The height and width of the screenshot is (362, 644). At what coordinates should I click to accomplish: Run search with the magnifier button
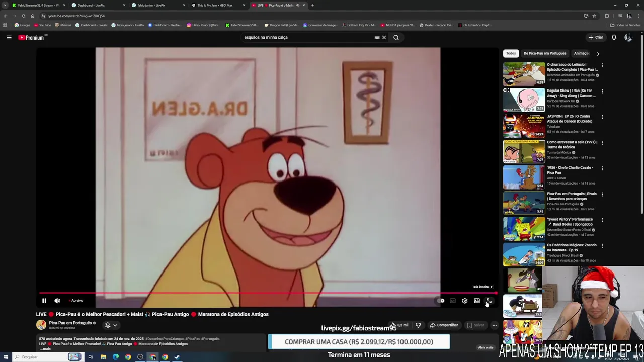(x=396, y=37)
